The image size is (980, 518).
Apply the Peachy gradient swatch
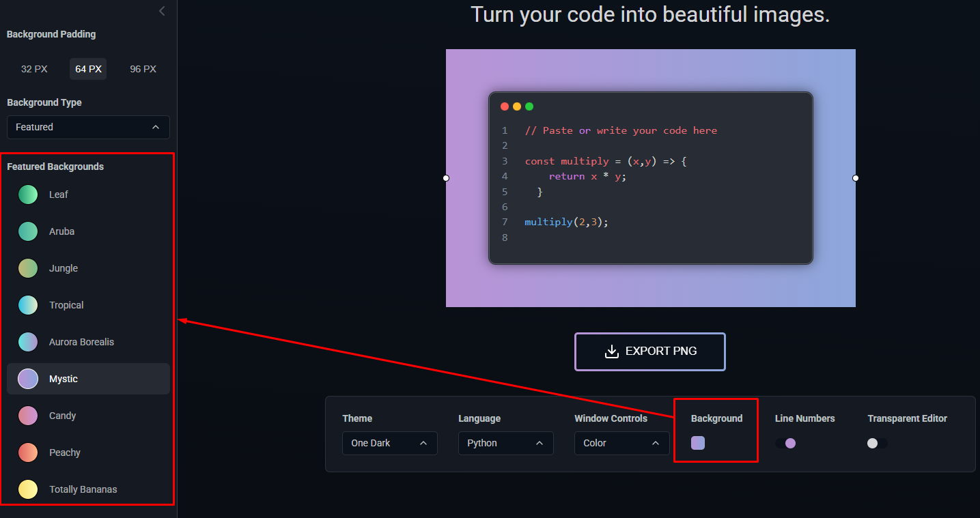point(28,452)
